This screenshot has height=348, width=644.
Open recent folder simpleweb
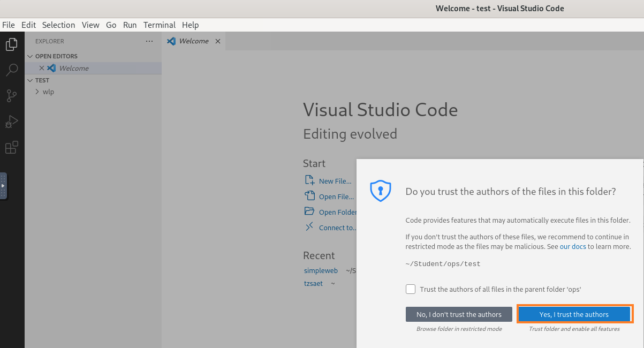pos(321,270)
